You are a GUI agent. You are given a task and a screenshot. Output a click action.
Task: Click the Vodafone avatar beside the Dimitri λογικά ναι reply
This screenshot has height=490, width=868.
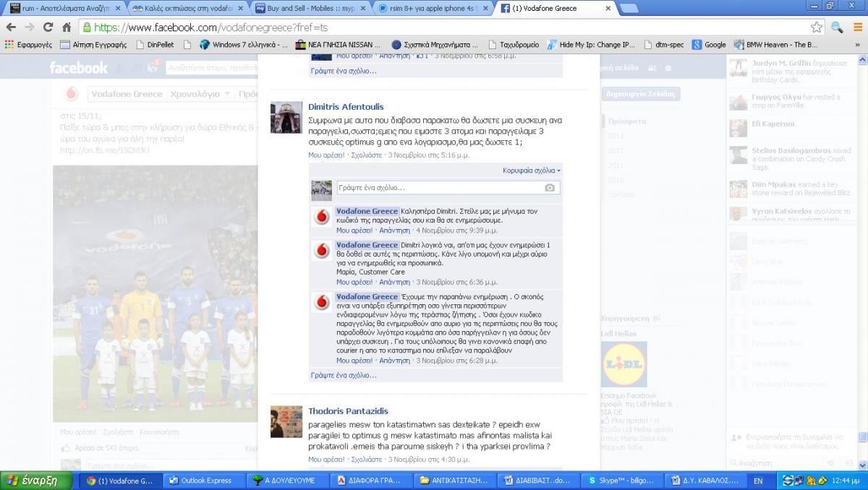322,250
